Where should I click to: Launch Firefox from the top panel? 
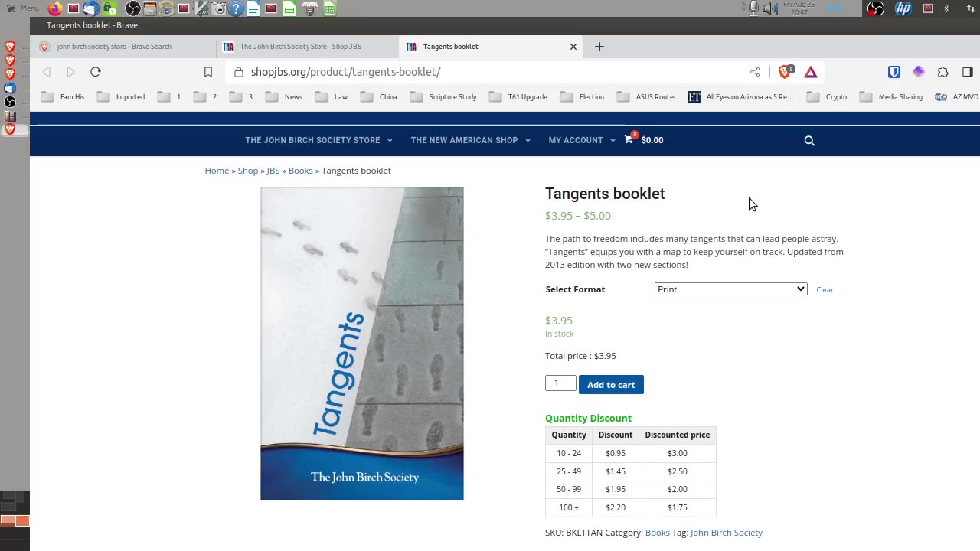tap(54, 8)
